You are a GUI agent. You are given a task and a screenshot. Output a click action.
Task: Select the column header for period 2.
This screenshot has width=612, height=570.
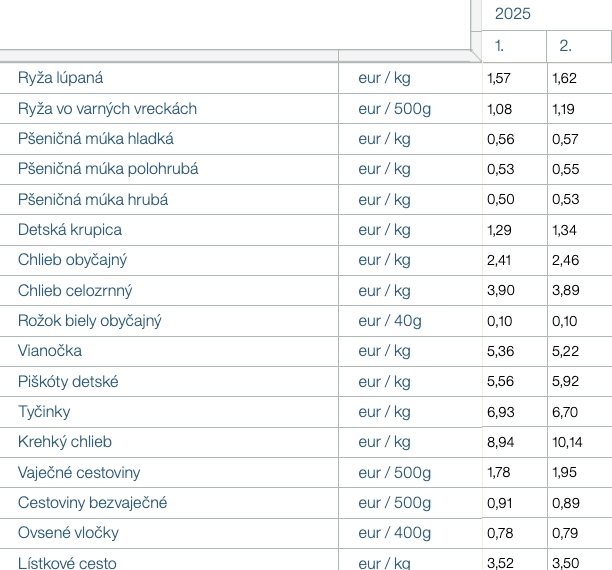pyautogui.click(x=566, y=46)
